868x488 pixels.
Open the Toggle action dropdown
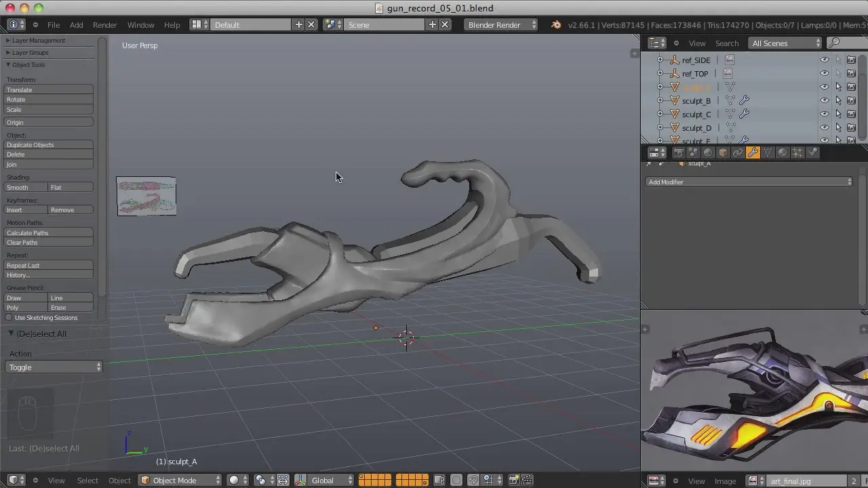coord(54,367)
